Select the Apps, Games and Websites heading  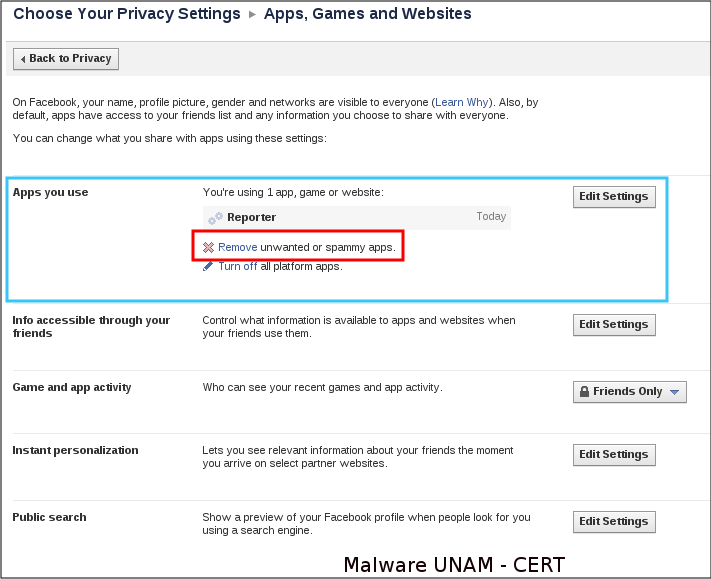[x=367, y=14]
